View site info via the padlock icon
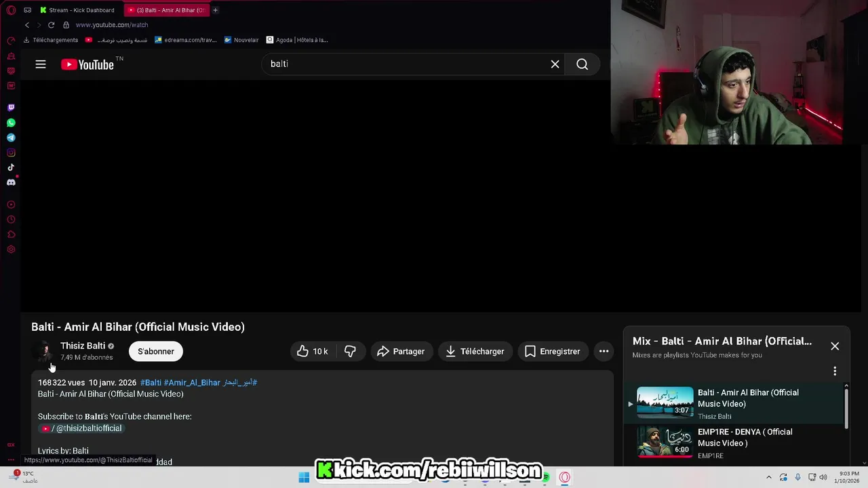The height and width of the screenshot is (488, 868). [x=66, y=25]
